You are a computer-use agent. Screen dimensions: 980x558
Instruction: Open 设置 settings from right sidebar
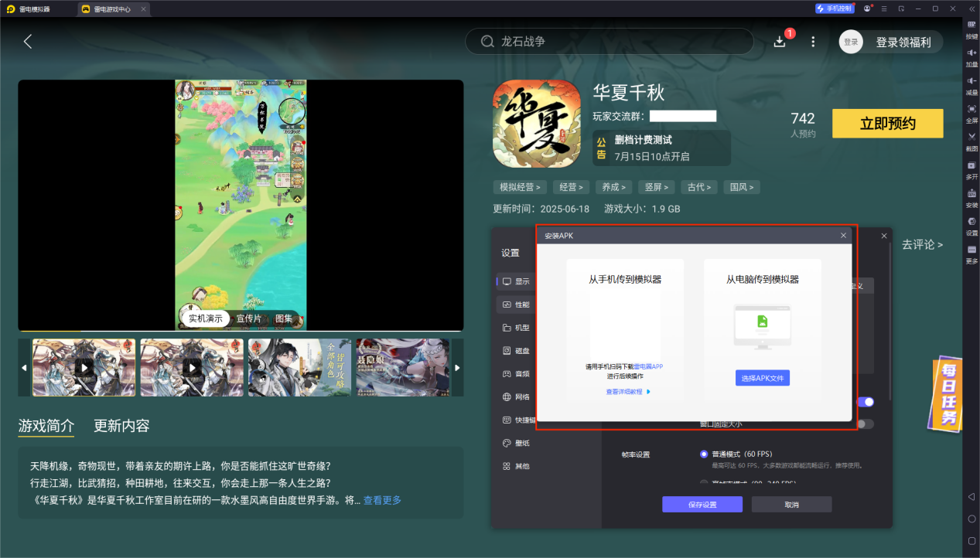971,226
